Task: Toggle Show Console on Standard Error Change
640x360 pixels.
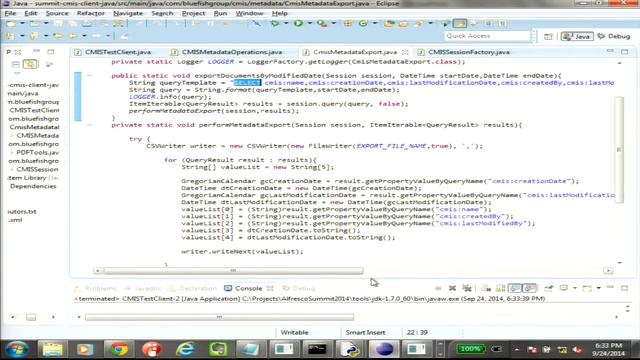Action: 530,288
